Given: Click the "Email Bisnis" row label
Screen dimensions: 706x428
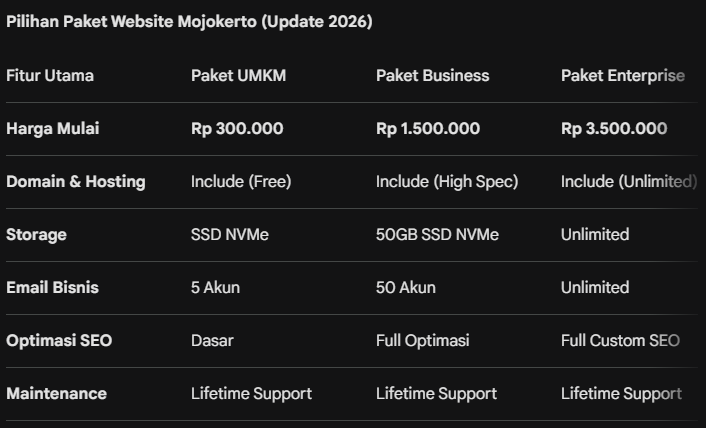Looking at the screenshot, I should [52, 288].
